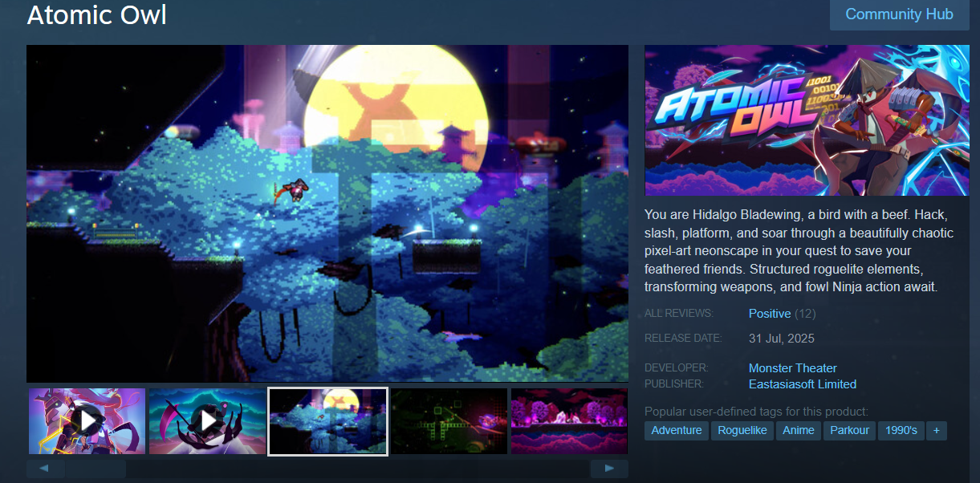Click the Atomic Owl header capsule image

click(807, 120)
